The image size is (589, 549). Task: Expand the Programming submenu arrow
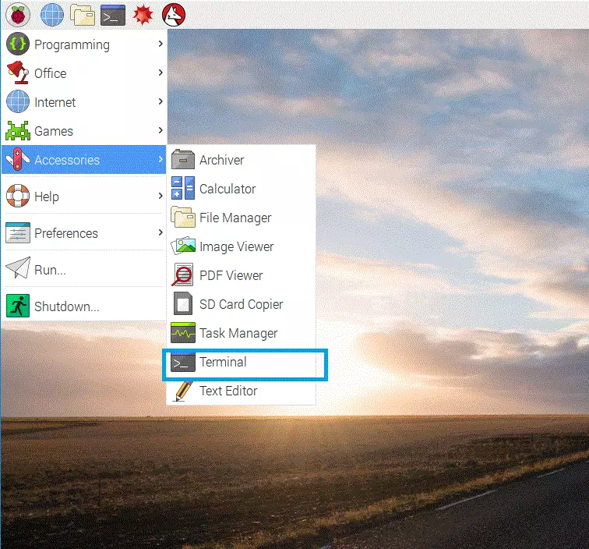click(x=160, y=44)
